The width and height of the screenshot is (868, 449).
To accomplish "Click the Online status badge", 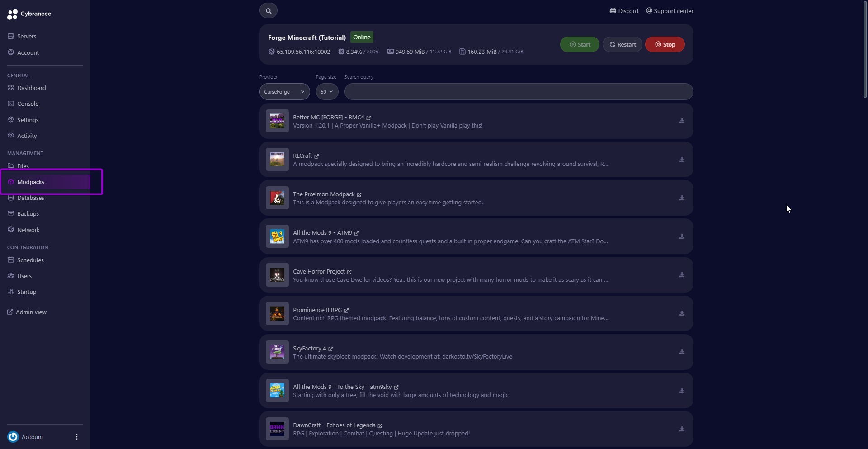I will 361,37.
